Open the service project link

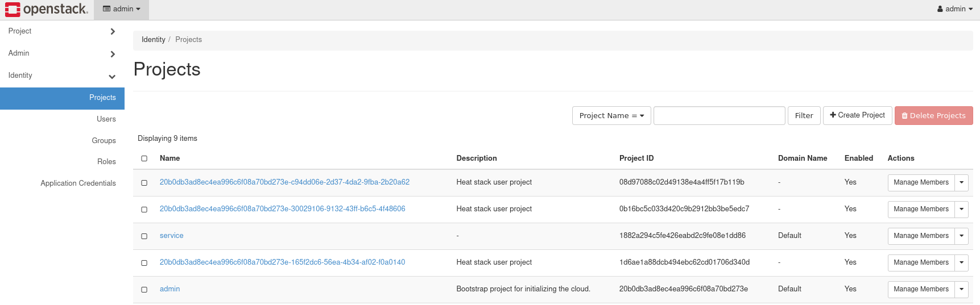[x=171, y=236]
